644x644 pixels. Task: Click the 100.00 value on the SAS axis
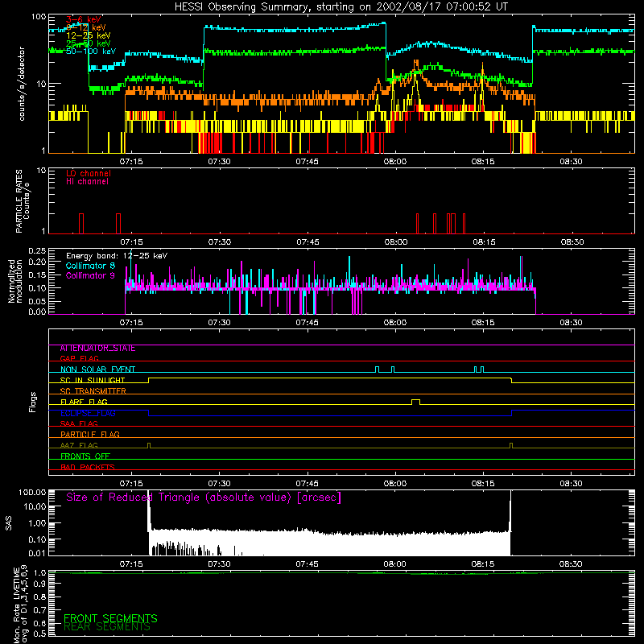click(32, 492)
